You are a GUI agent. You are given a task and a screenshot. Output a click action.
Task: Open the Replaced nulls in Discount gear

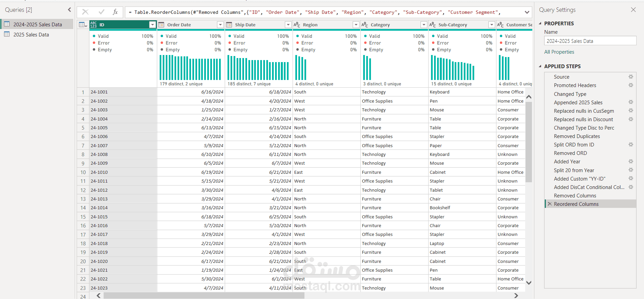pyautogui.click(x=630, y=119)
